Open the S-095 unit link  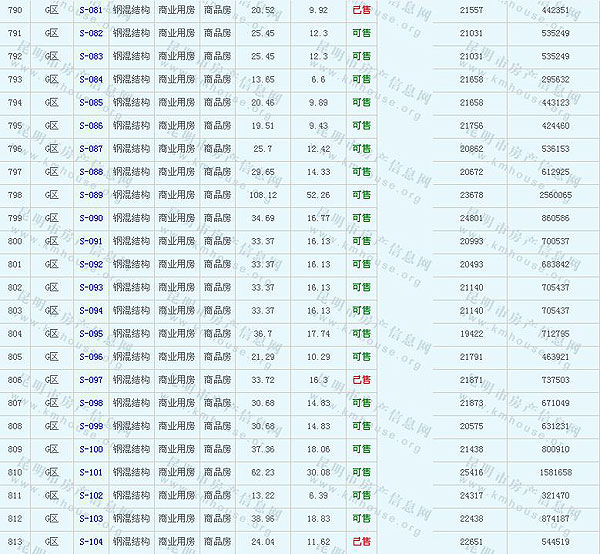[x=90, y=334]
